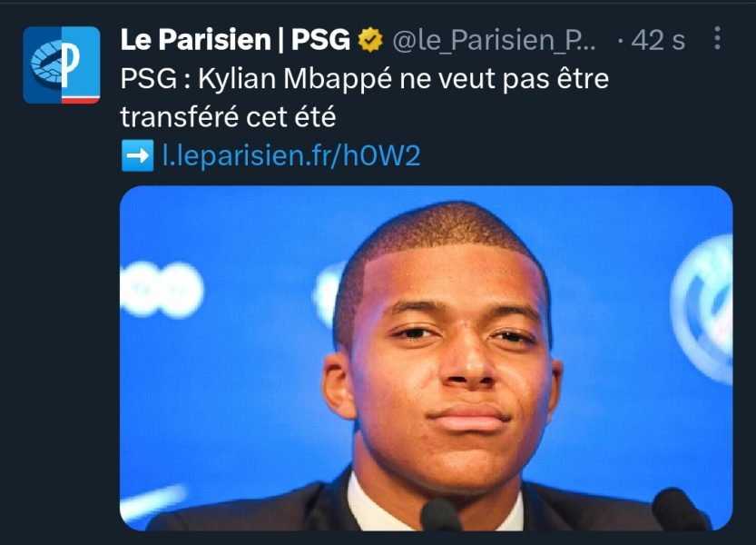Click the blurred PSG crest in photo
756x545 pixels.
(702, 309)
